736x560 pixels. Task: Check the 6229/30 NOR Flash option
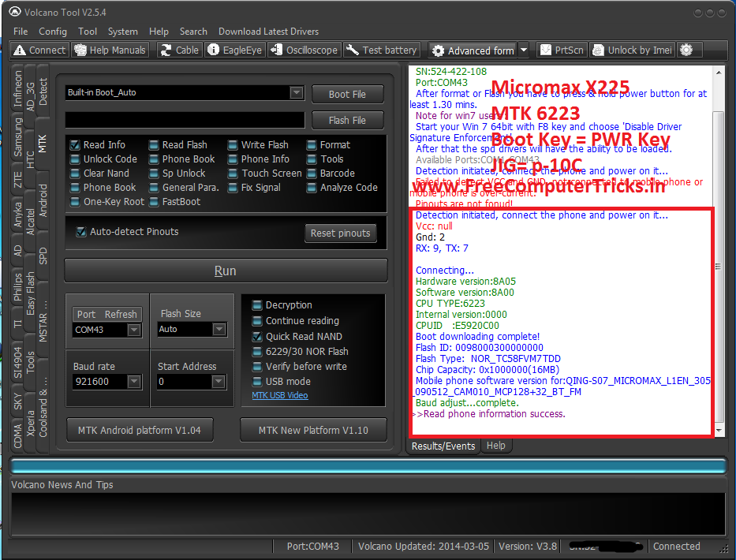[x=256, y=352]
